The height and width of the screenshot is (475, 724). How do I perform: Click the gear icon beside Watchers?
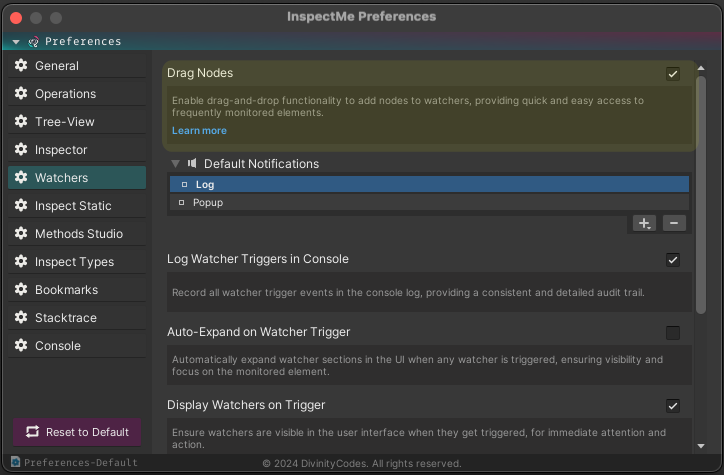coord(21,177)
